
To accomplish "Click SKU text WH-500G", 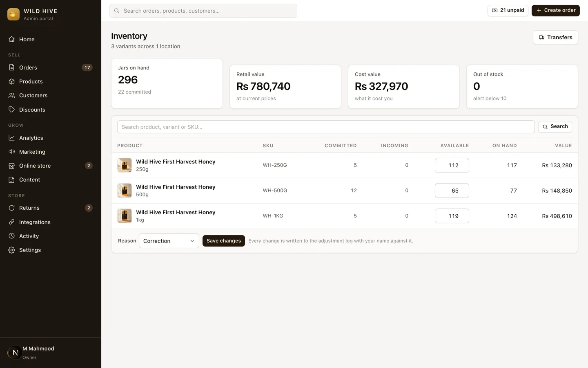I will pos(275,191).
